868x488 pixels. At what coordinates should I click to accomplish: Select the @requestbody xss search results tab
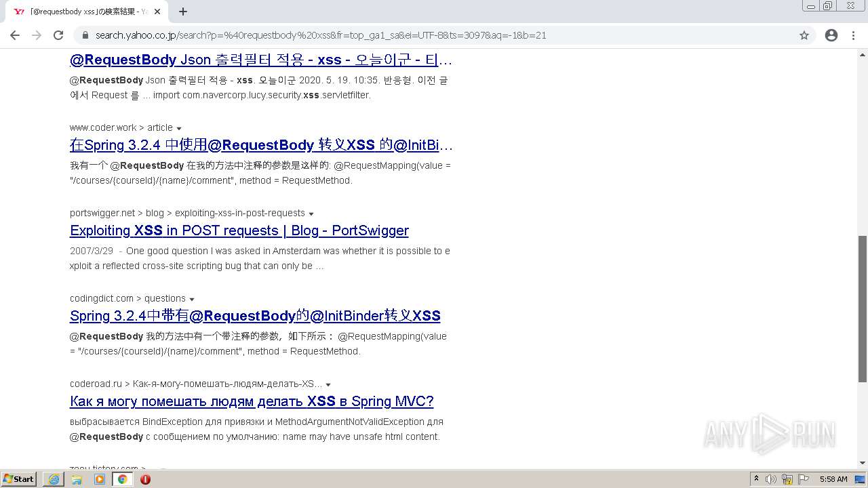87,12
